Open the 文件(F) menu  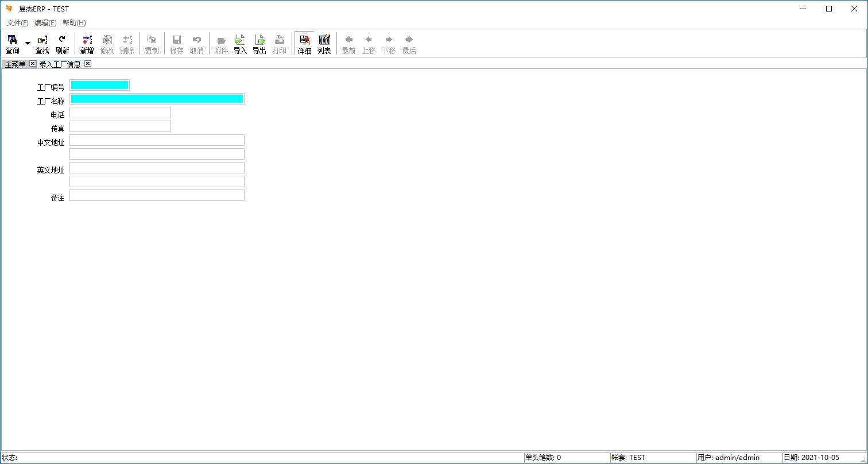tap(17, 23)
